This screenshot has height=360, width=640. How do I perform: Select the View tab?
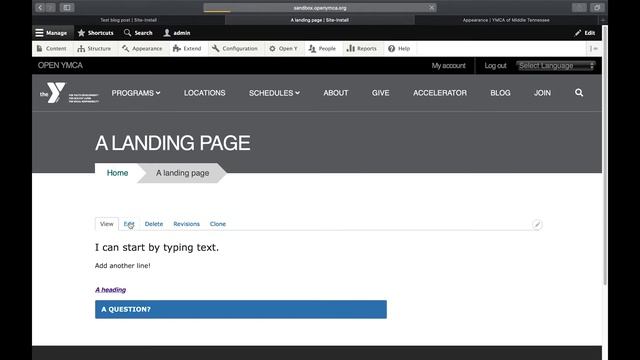click(x=107, y=224)
